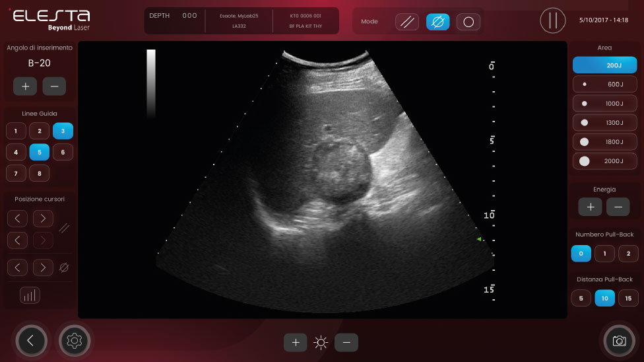Select the 1000 J area option
The image size is (644, 362).
coord(604,104)
